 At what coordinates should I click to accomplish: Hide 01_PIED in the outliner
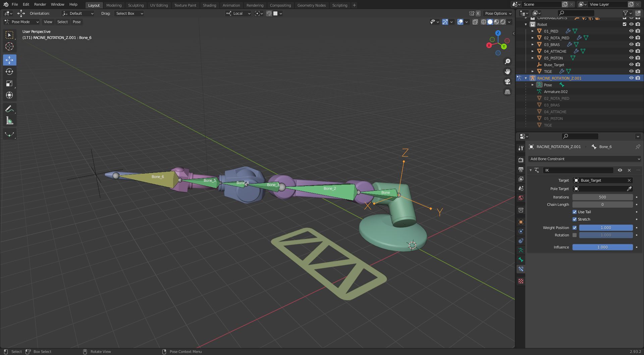click(x=631, y=31)
